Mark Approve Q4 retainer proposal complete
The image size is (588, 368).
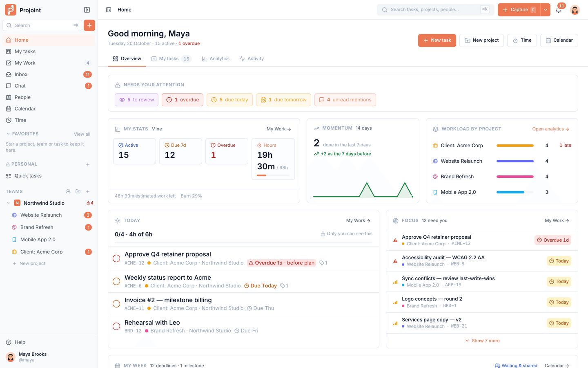click(x=116, y=258)
